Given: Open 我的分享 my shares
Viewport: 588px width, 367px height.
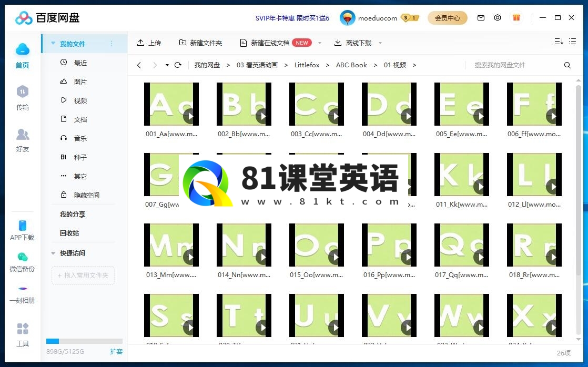Looking at the screenshot, I should pyautogui.click(x=73, y=215).
